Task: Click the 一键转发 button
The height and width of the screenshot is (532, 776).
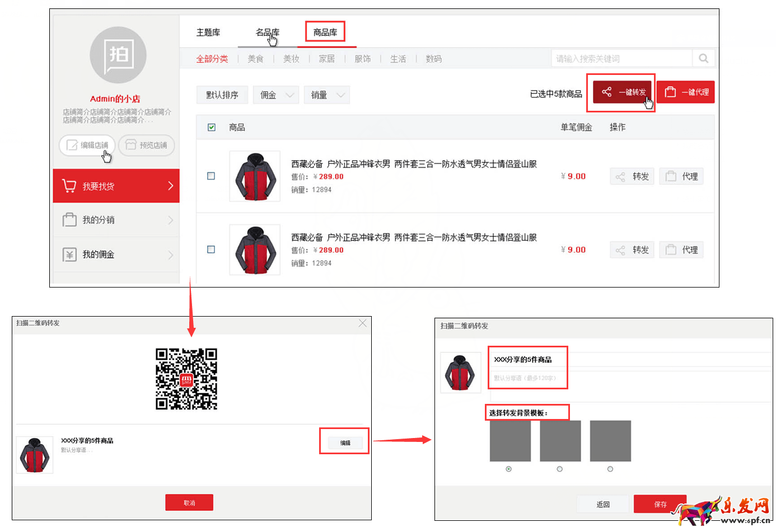Action: point(622,92)
